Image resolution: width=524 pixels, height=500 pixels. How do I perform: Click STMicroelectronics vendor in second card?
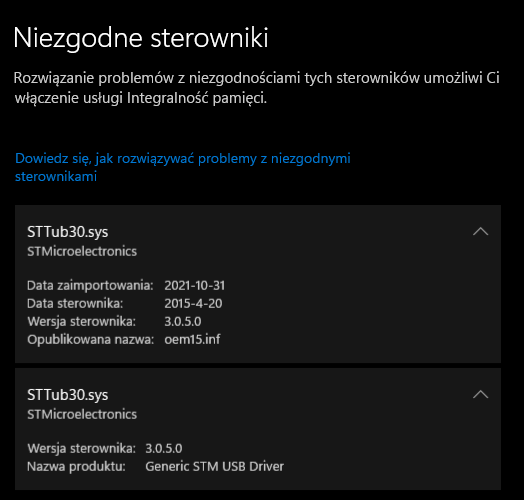(82, 414)
